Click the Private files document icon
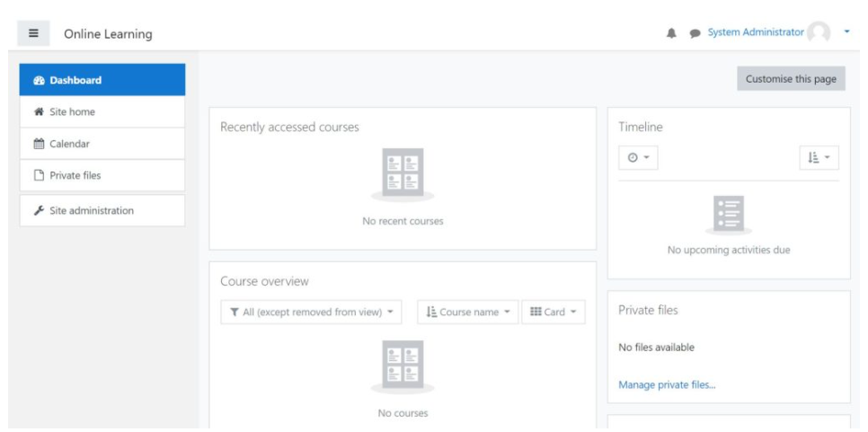This screenshot has width=868, height=432. pyautogui.click(x=39, y=175)
